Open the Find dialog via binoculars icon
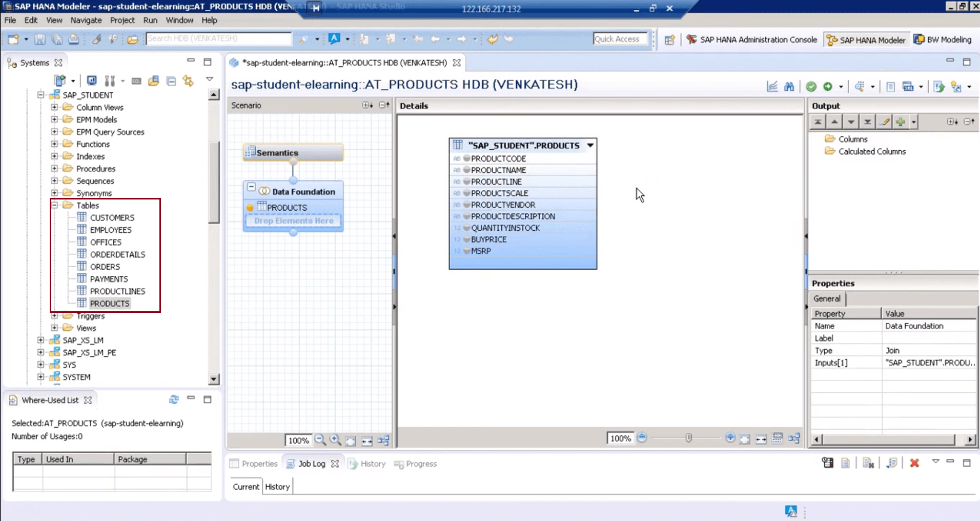The width and height of the screenshot is (980, 521). (x=789, y=86)
